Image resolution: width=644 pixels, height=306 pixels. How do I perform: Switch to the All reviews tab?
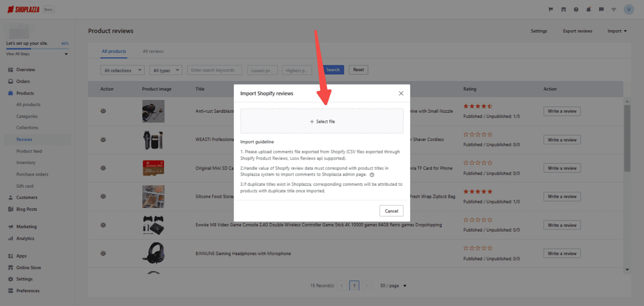[x=153, y=51]
